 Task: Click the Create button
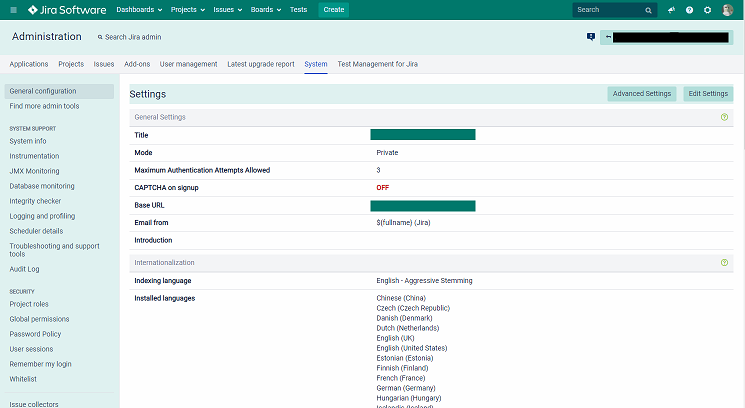pos(334,9)
